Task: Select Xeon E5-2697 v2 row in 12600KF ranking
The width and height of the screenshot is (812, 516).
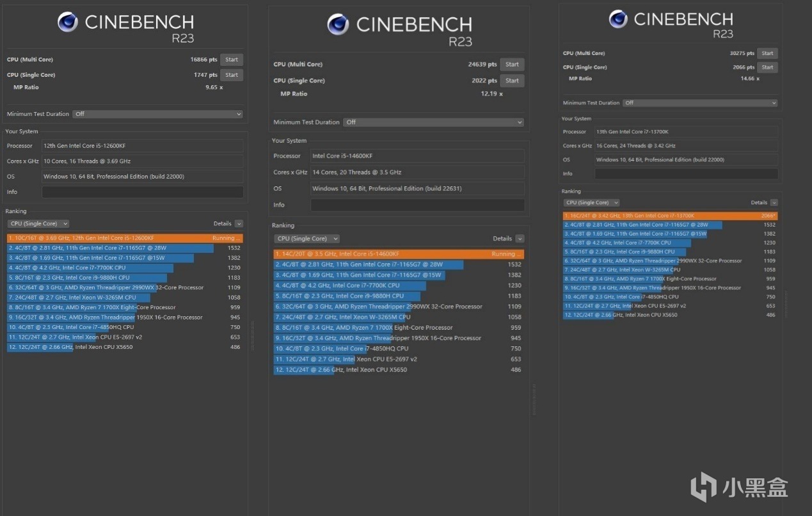Action: pos(125,337)
